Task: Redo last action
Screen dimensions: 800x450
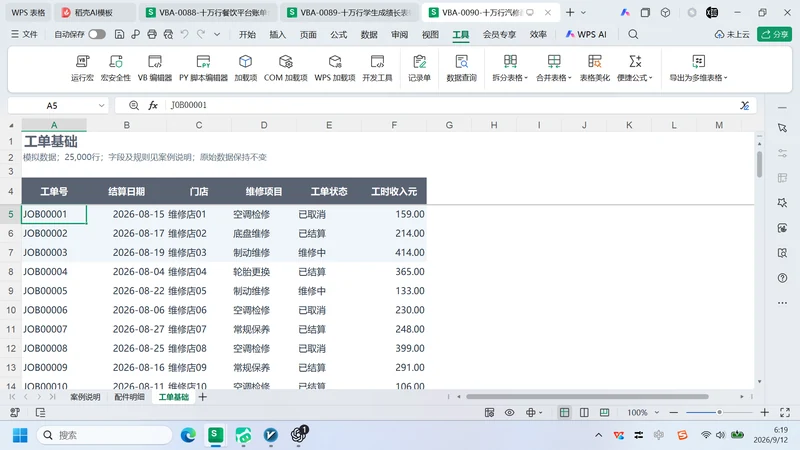Action: (201, 34)
